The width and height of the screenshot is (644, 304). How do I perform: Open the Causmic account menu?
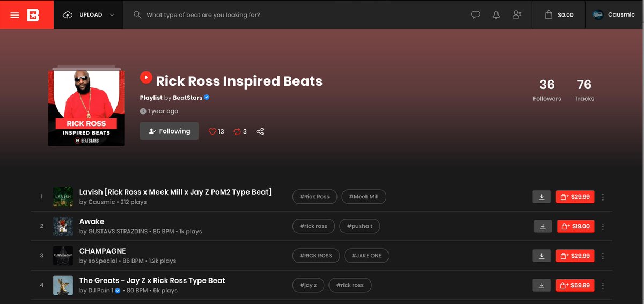pos(614,15)
